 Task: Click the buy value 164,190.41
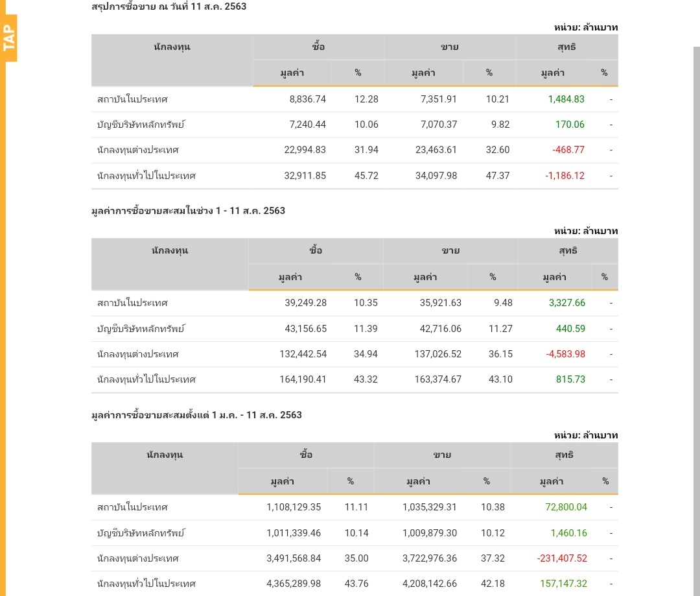point(303,379)
